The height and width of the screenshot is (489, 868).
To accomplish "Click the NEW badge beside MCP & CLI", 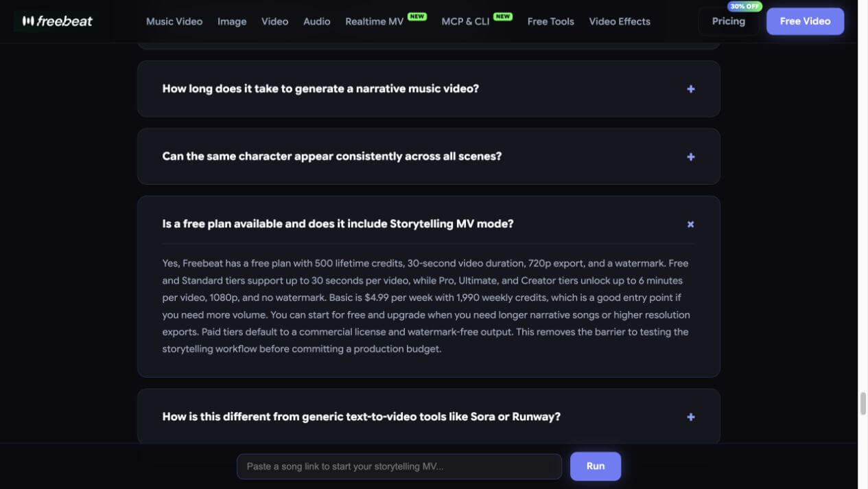I will [503, 16].
